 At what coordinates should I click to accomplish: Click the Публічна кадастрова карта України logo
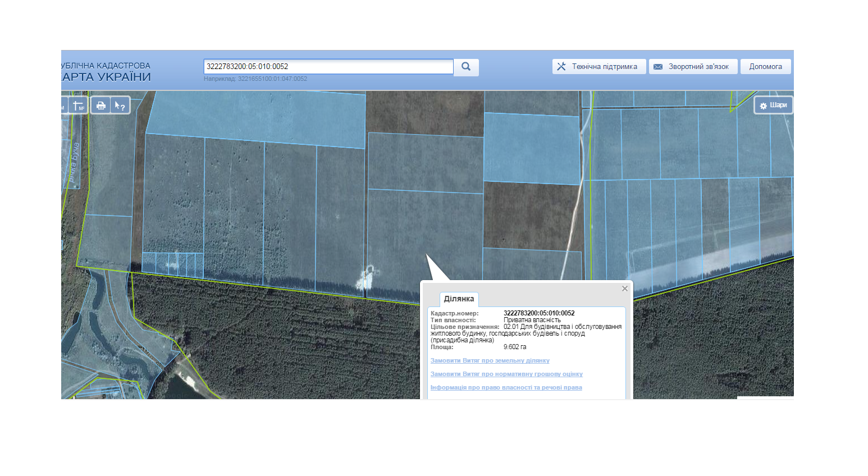coord(106,72)
